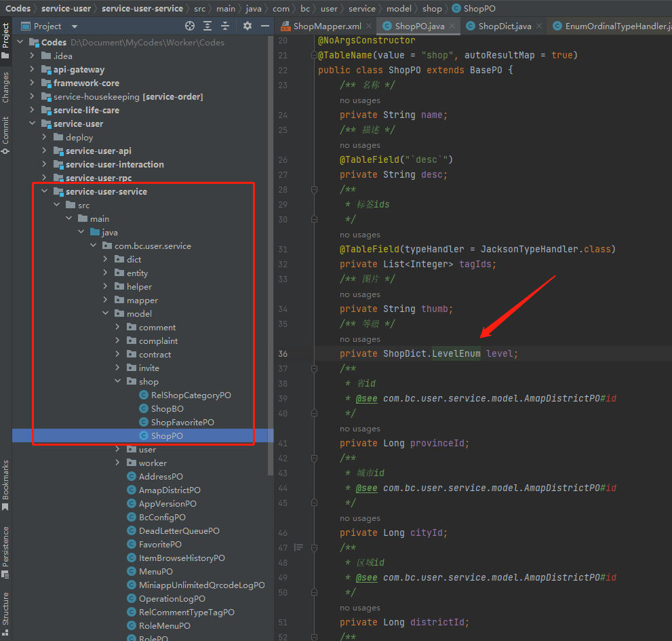Select the ShopFavoritePO class

(182, 423)
